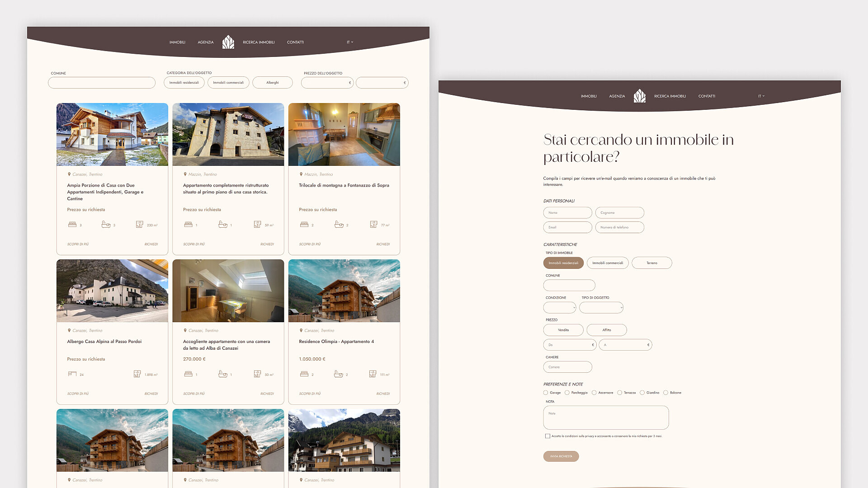Open Ricerca Immobili in the left page header
Screen dimensions: 868x488
pyautogui.click(x=259, y=42)
